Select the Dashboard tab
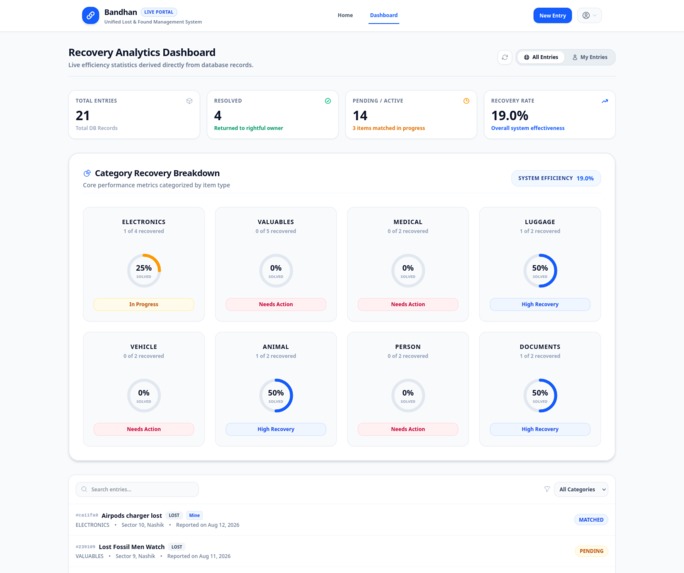The height and width of the screenshot is (573, 684). (x=384, y=15)
